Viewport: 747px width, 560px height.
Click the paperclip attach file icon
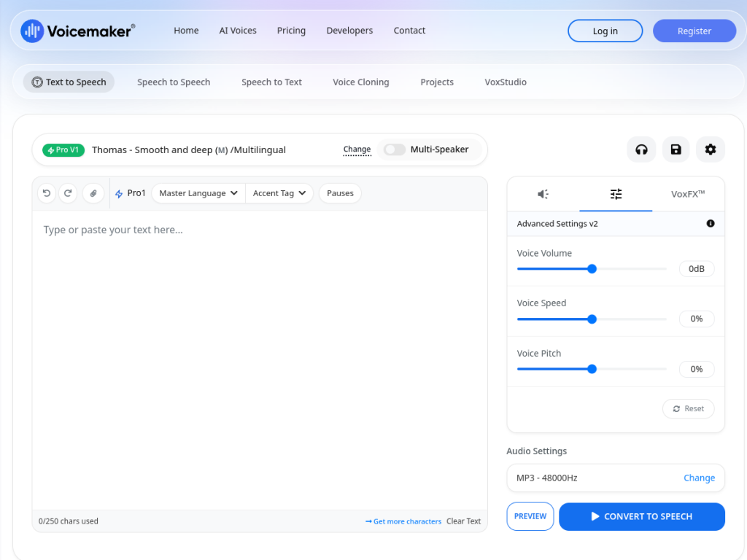pos(93,193)
